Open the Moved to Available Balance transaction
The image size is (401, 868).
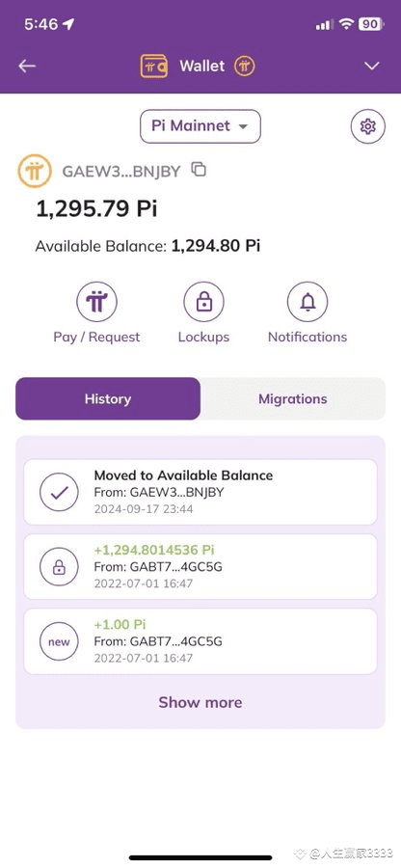tap(200, 492)
